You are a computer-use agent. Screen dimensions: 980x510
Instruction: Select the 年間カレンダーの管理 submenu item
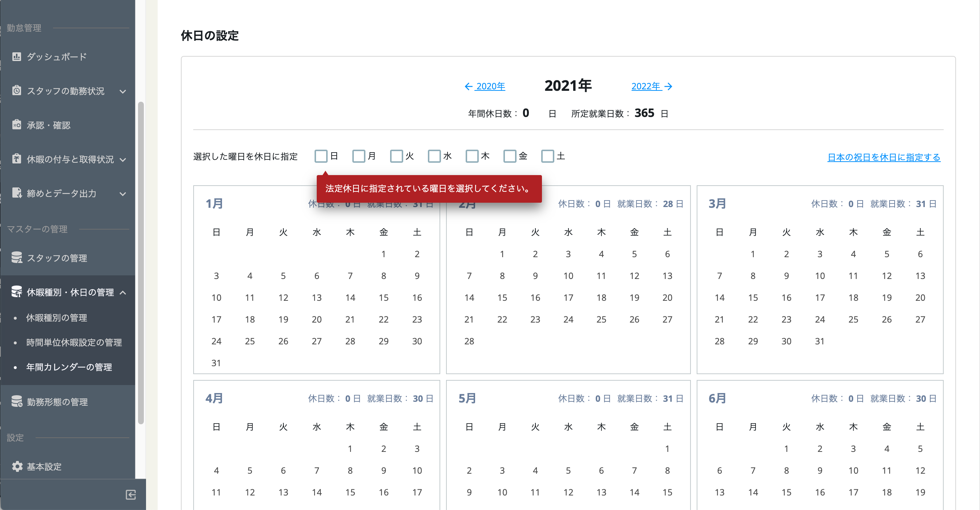[x=69, y=367]
